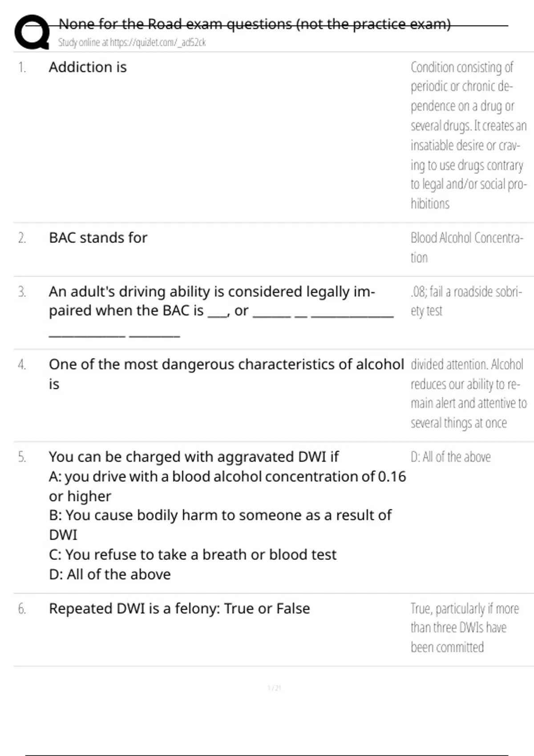
Task: Click the page number indicator at bottom
Action: [x=274, y=688]
